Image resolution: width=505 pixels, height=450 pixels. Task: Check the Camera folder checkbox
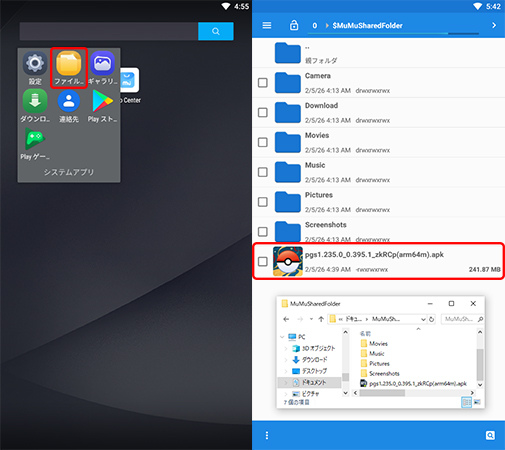click(263, 83)
